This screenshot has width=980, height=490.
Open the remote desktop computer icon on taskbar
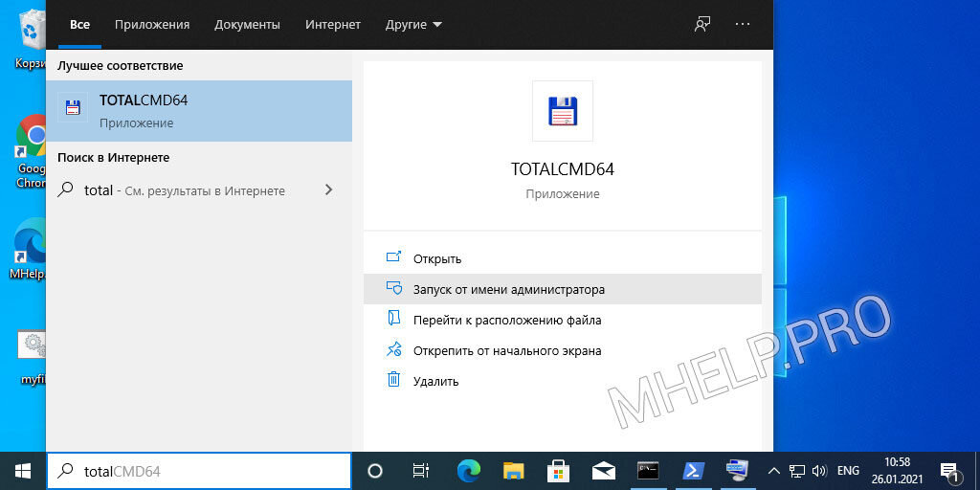coord(738,471)
